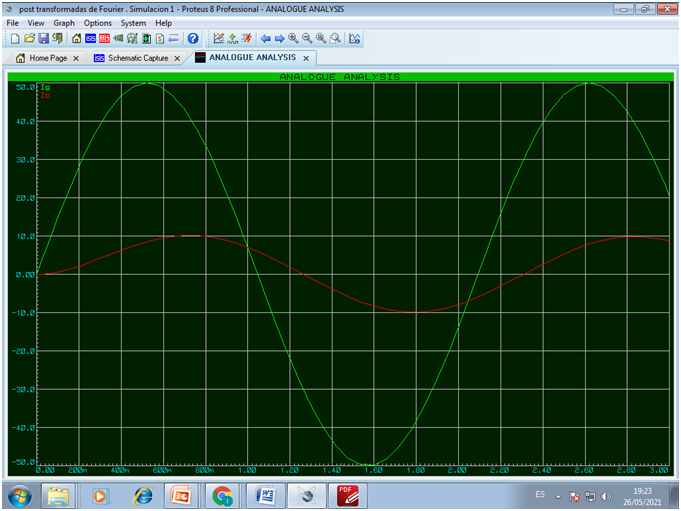This screenshot has width=681, height=511.
Task: Select the red Io trace label
Action: coord(45,95)
